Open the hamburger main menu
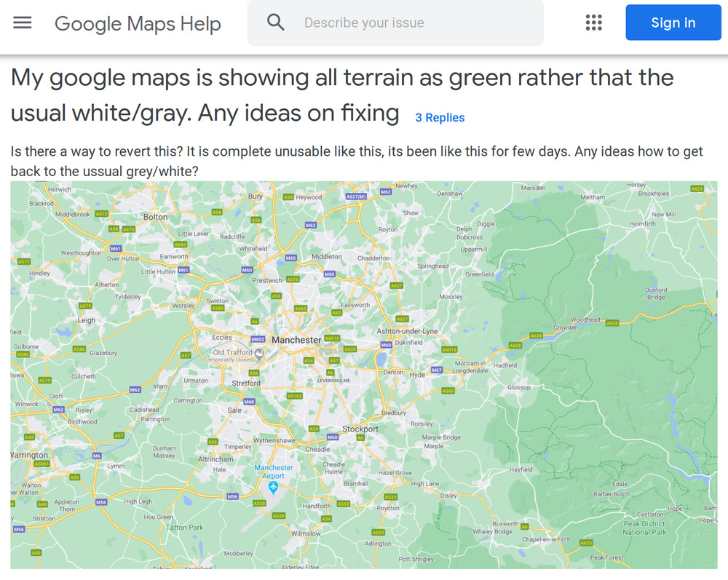Viewport: 728px width, 580px height. (x=23, y=23)
